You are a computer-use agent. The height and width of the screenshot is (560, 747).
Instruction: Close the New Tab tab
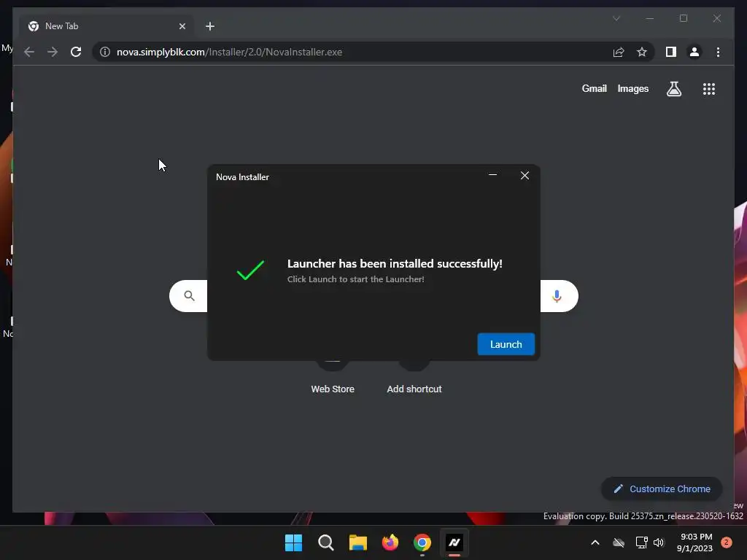pyautogui.click(x=182, y=26)
